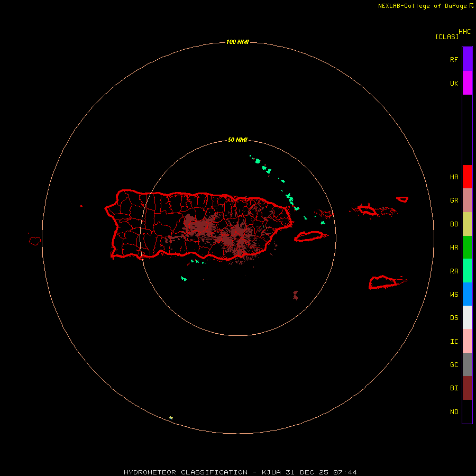Viewport: 476px width, 476px height.
Task: Click the RA light-green legend swatch
Action: tap(467, 271)
